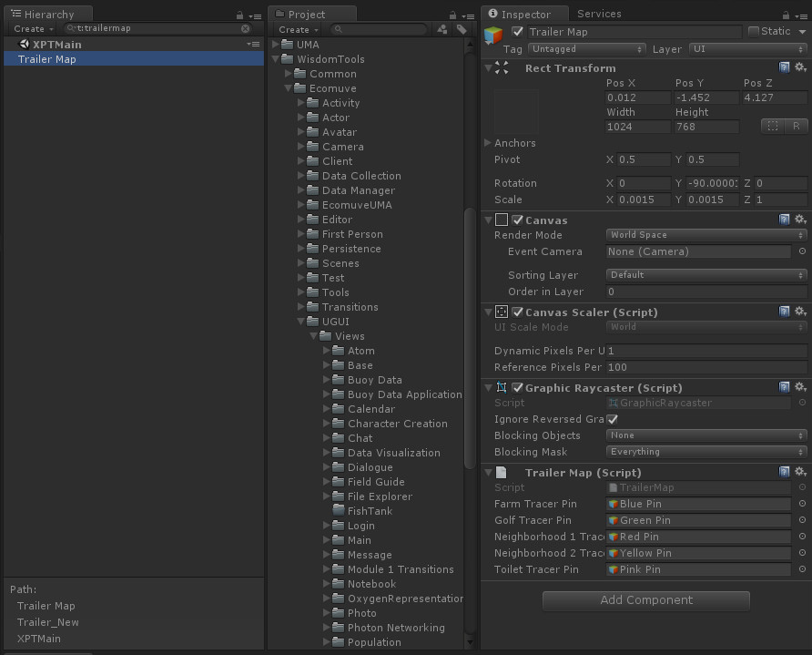Change Render Mode dropdown
The image size is (812, 655).
tap(706, 235)
